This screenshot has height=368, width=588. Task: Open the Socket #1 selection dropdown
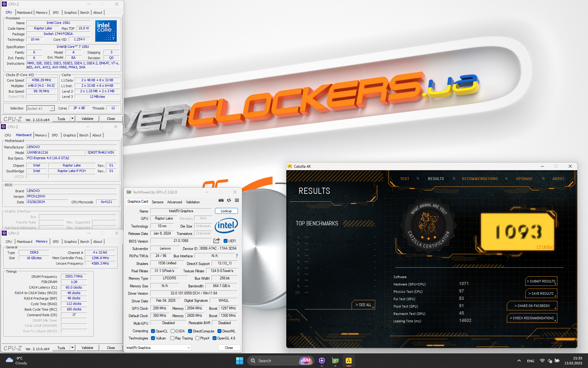click(x=41, y=108)
